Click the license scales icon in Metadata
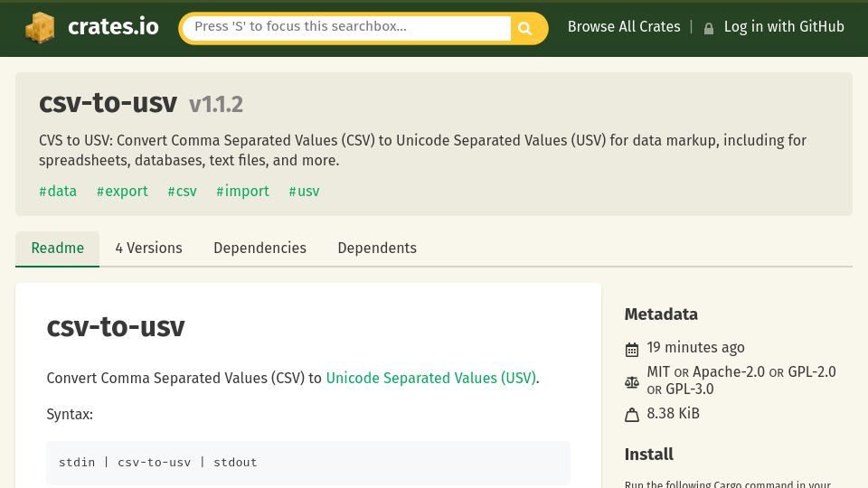 point(632,381)
